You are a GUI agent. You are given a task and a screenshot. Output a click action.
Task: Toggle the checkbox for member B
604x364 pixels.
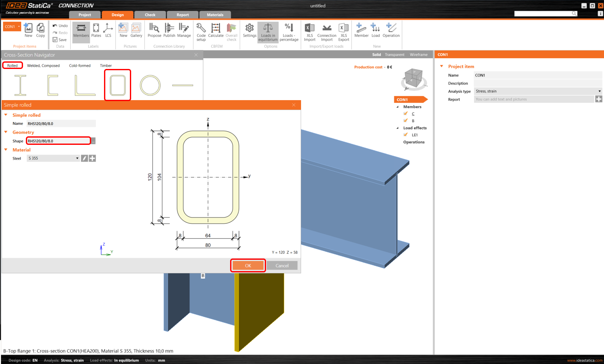[x=406, y=121]
